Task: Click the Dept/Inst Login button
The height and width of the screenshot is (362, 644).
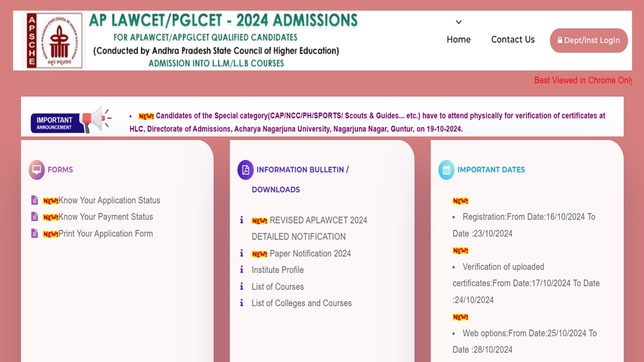Action: point(589,40)
